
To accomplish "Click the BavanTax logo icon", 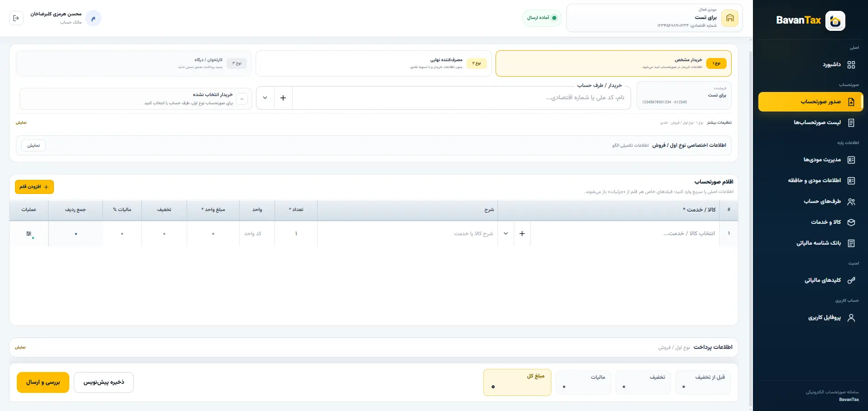I will point(835,21).
